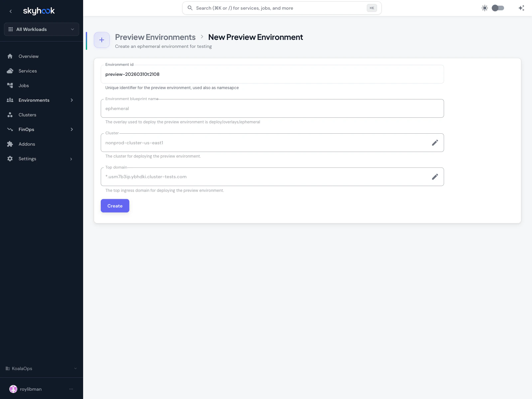Edit the Top domain via pencil icon

point(435,177)
